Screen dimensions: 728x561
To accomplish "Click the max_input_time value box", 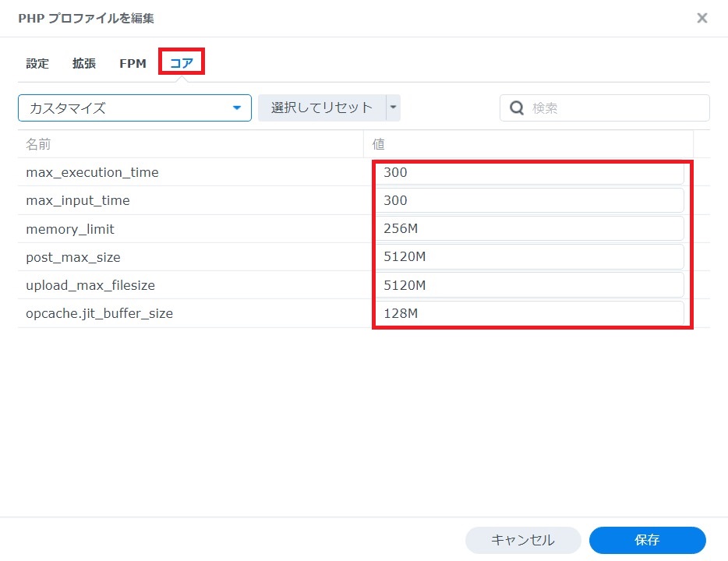I will click(x=530, y=200).
